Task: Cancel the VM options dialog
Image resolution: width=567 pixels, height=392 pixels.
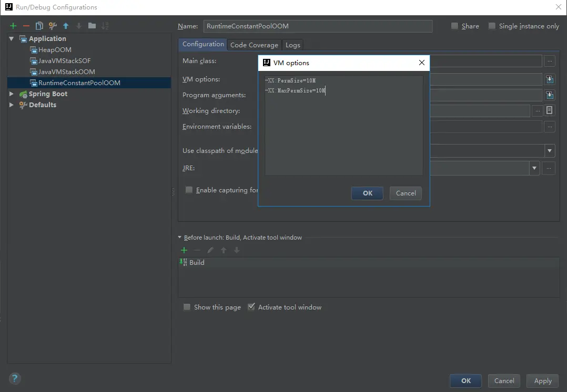Action: coord(406,193)
